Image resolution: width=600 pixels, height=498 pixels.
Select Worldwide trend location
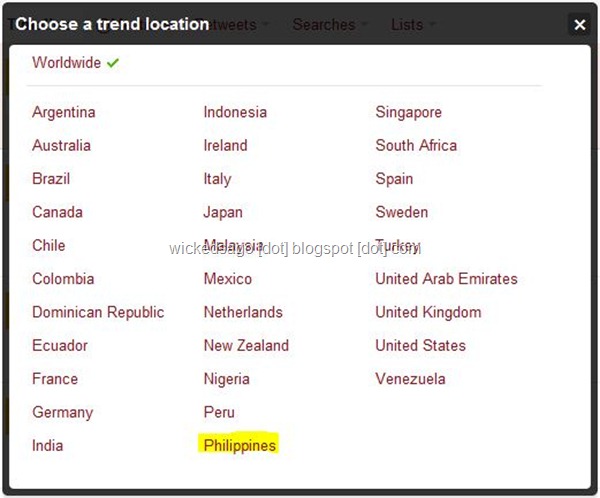[67, 63]
